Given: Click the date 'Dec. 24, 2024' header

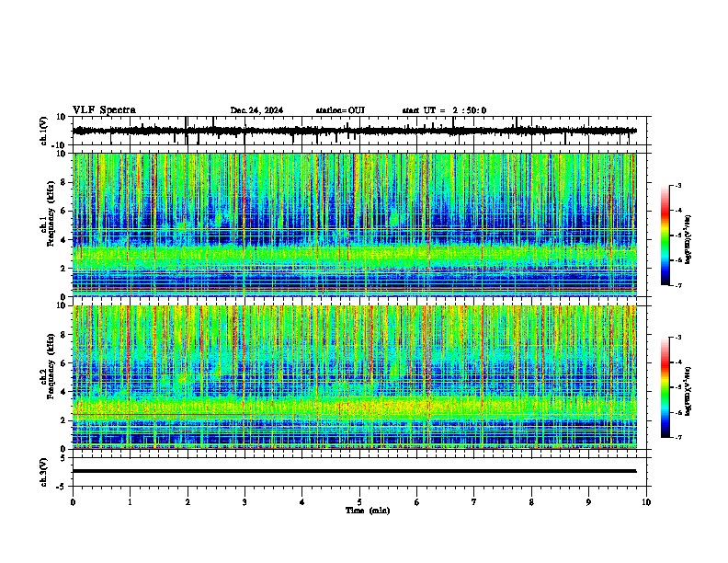Looking at the screenshot, I should pyautogui.click(x=256, y=110).
